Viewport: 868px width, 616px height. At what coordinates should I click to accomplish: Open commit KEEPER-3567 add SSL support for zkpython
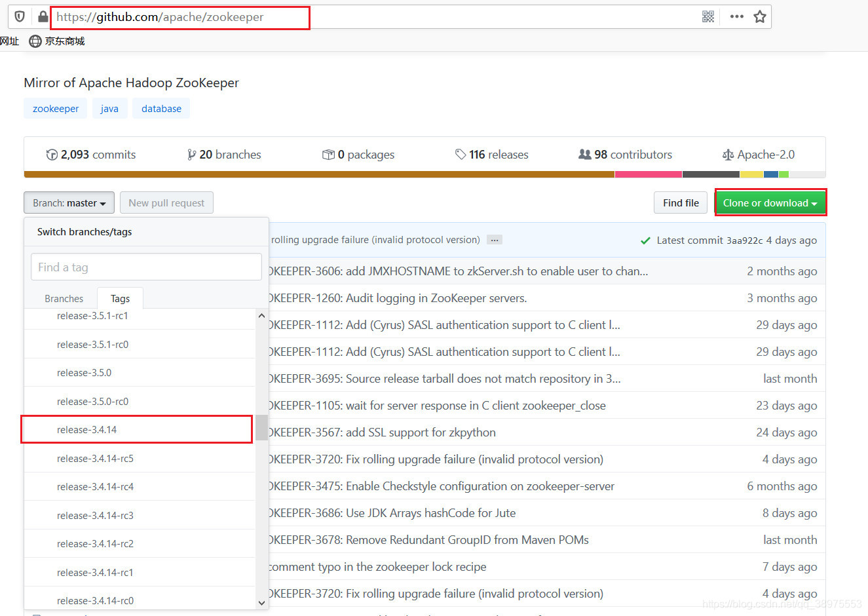coord(382,433)
